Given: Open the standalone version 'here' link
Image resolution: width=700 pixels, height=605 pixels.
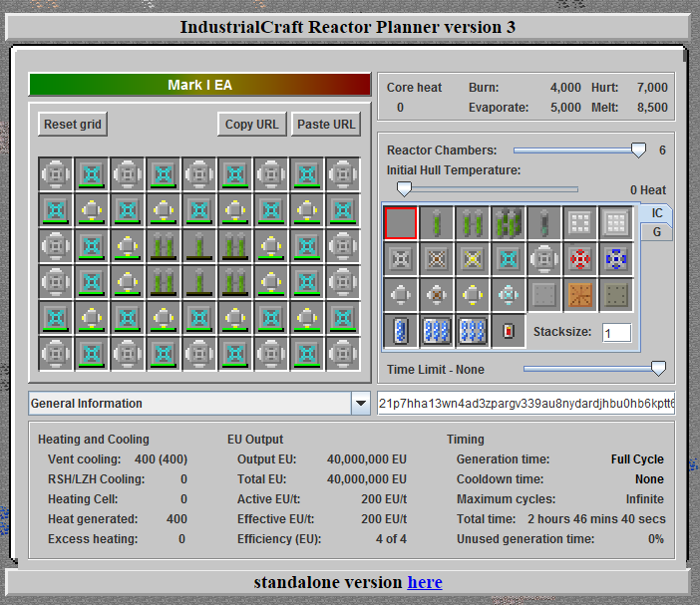Looking at the screenshot, I should click(x=424, y=582).
